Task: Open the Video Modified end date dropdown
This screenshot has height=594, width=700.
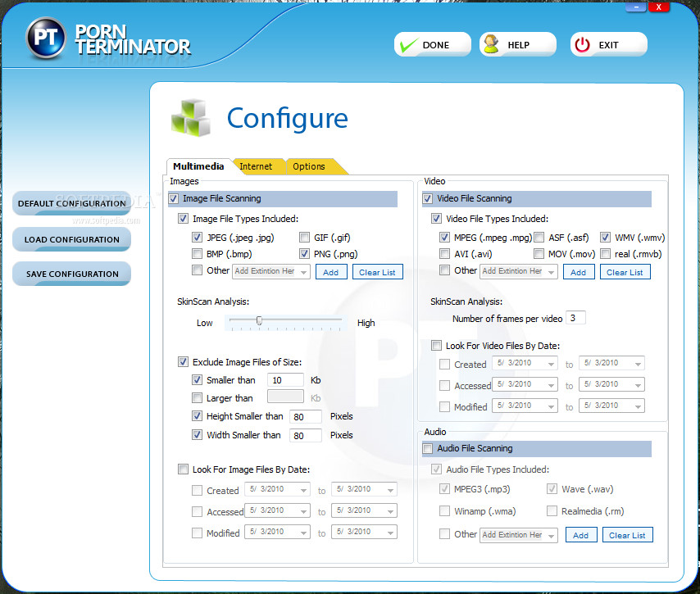Action: click(639, 406)
